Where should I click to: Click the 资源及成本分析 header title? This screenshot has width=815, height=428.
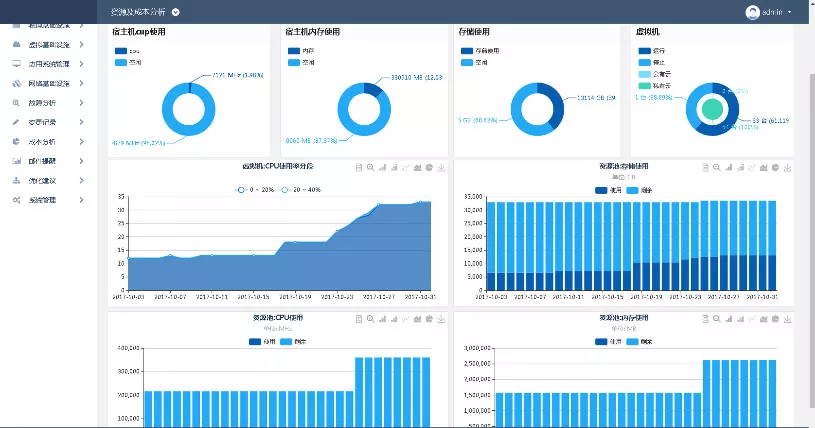(138, 12)
